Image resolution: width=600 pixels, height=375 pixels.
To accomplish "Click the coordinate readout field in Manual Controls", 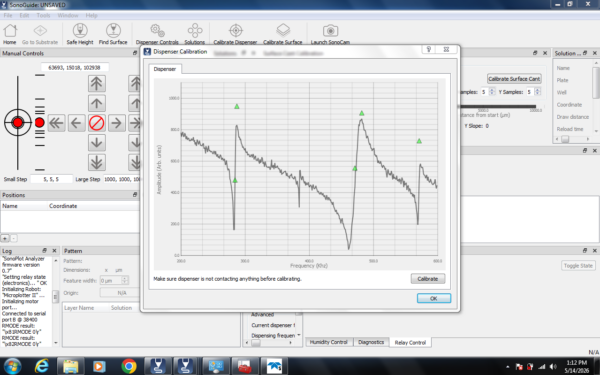I will 75,67.
